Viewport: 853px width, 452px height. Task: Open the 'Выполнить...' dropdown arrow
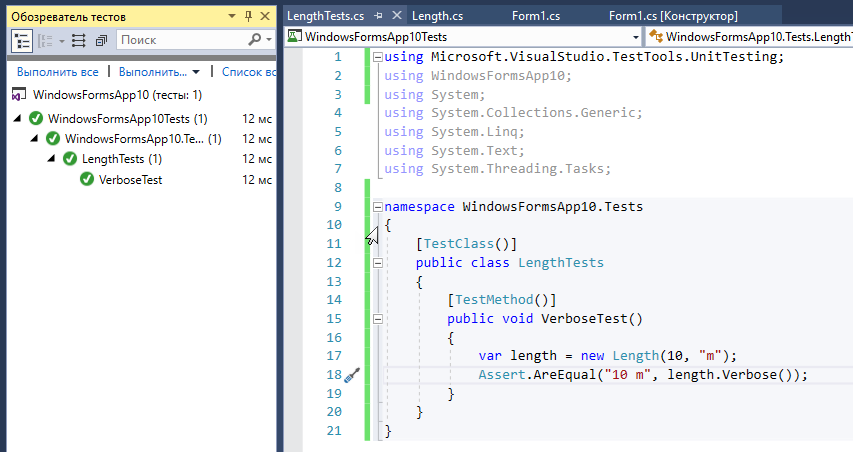pos(196,72)
